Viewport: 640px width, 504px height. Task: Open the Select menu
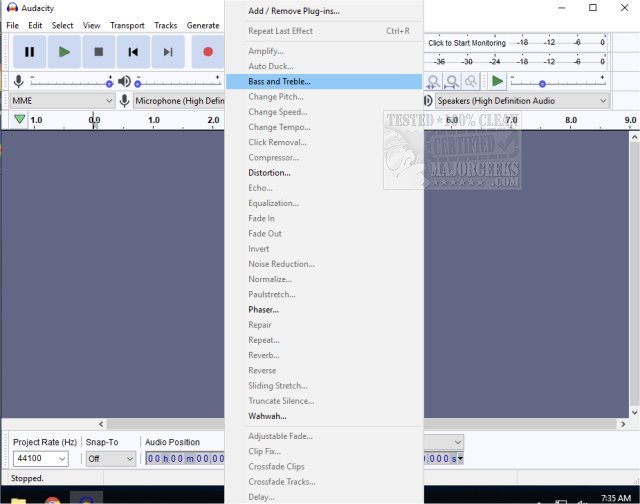tap(62, 25)
